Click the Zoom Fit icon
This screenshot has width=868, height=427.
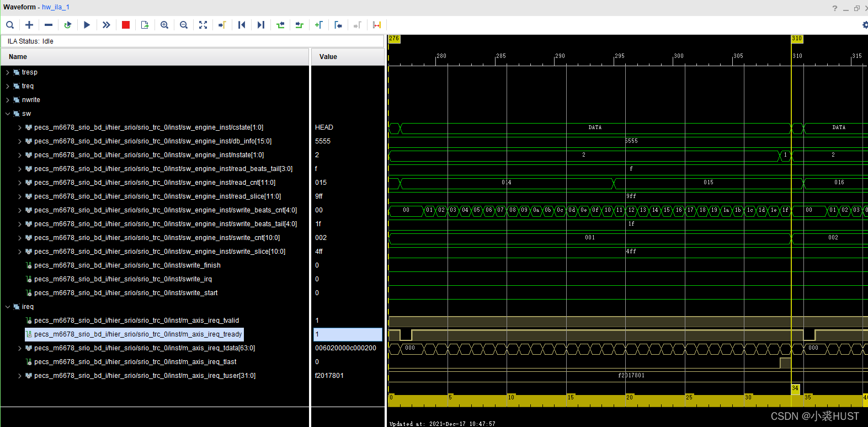203,25
